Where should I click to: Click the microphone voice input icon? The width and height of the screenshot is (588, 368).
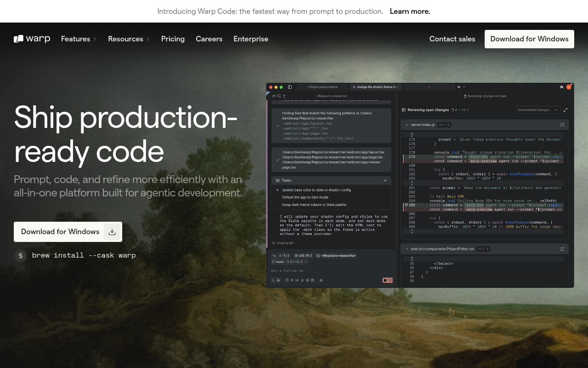[302, 280]
